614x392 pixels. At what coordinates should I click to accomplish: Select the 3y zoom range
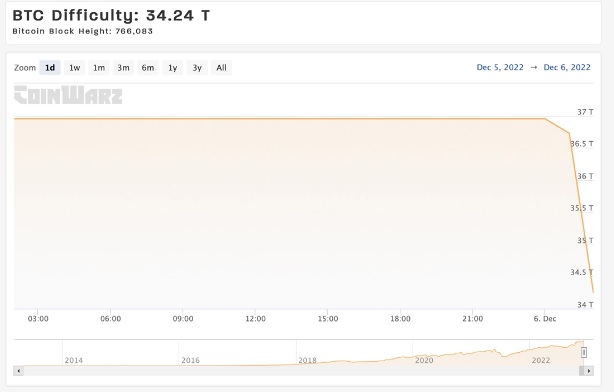(x=197, y=68)
